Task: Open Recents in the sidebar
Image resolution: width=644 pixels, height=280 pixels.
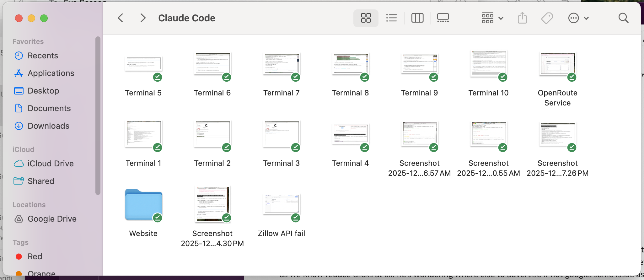Action: tap(43, 56)
